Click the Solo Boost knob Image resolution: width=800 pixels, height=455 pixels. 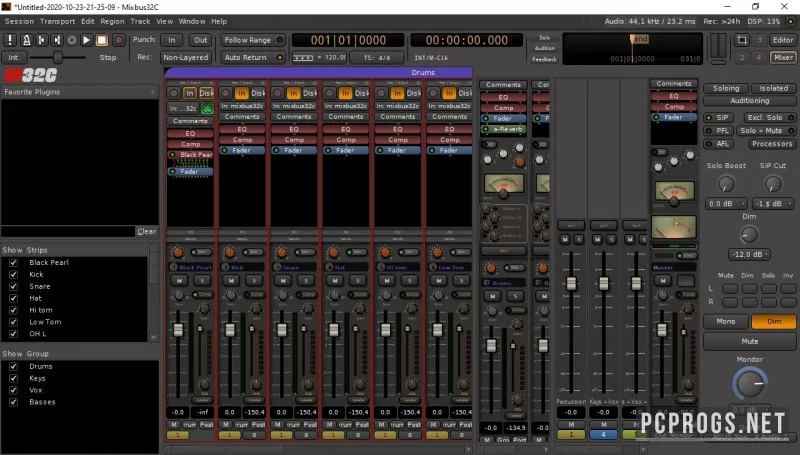(726, 184)
